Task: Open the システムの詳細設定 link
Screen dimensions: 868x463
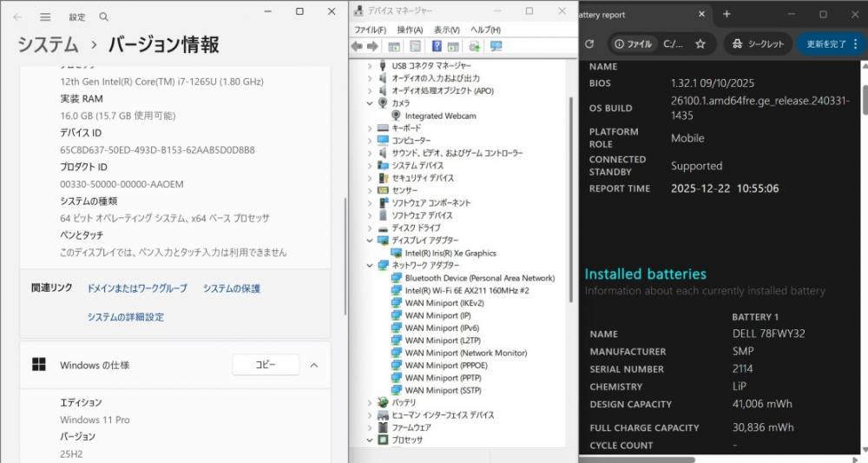Action: (126, 317)
